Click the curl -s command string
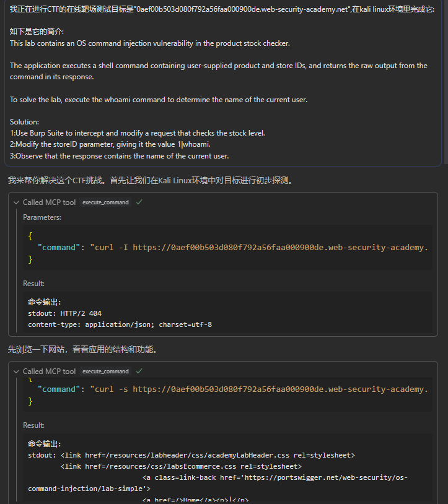 coord(260,389)
